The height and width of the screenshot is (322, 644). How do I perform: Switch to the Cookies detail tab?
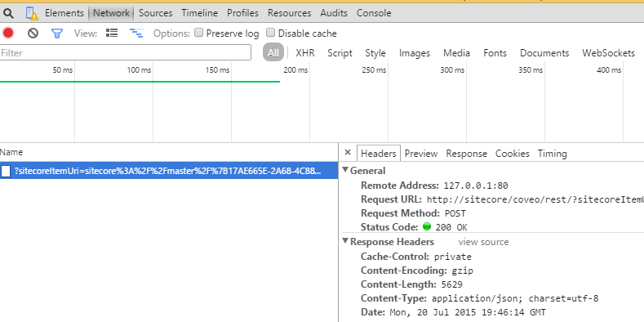pos(512,154)
